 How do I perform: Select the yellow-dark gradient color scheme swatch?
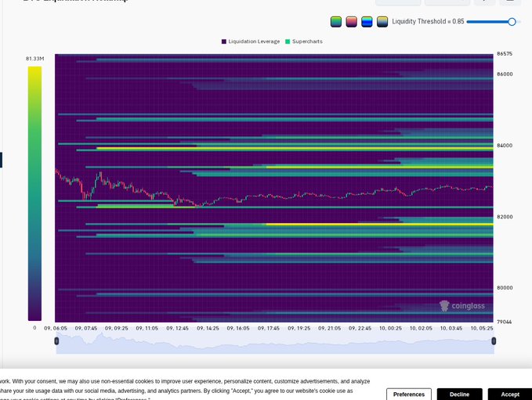[x=382, y=22]
